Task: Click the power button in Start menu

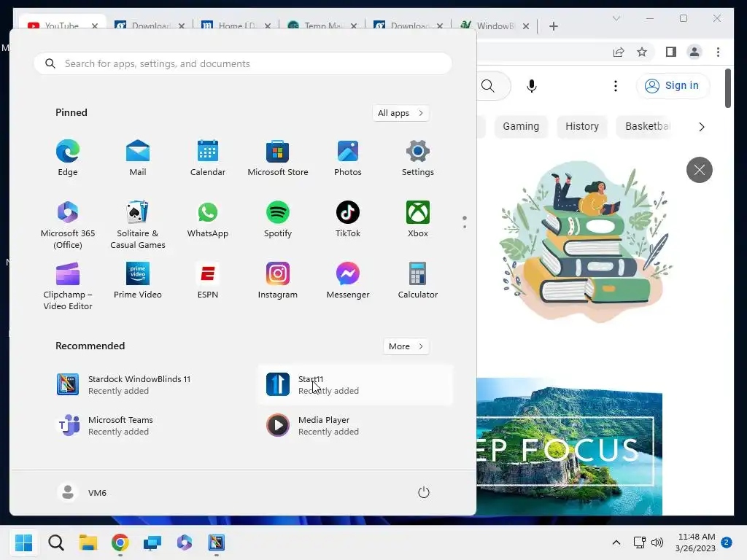Action: click(424, 492)
